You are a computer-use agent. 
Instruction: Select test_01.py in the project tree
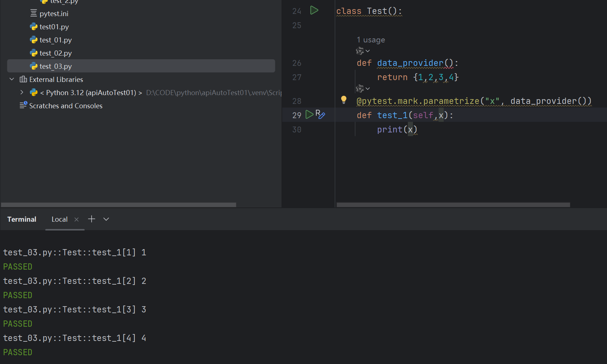56,40
